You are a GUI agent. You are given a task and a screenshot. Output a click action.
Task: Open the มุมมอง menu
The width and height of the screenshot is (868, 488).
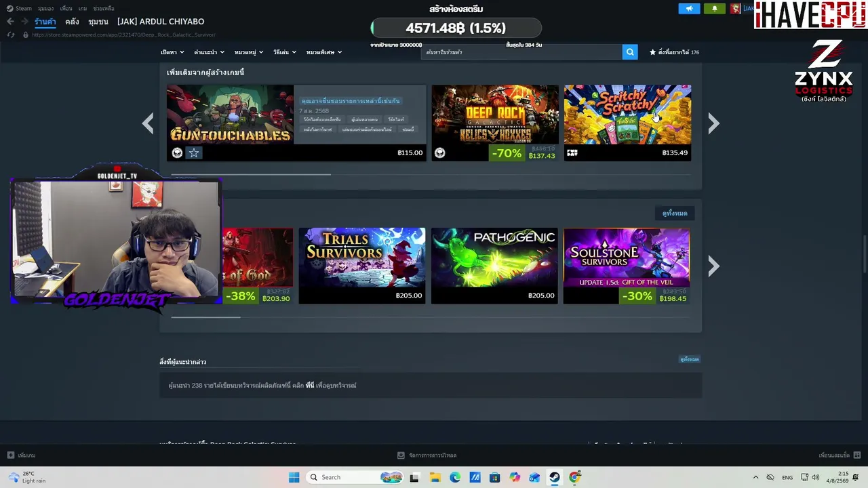[x=45, y=9]
